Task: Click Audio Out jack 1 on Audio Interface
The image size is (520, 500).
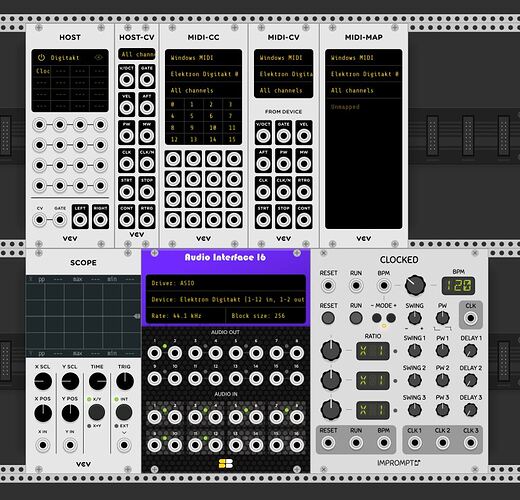Action: (x=155, y=353)
